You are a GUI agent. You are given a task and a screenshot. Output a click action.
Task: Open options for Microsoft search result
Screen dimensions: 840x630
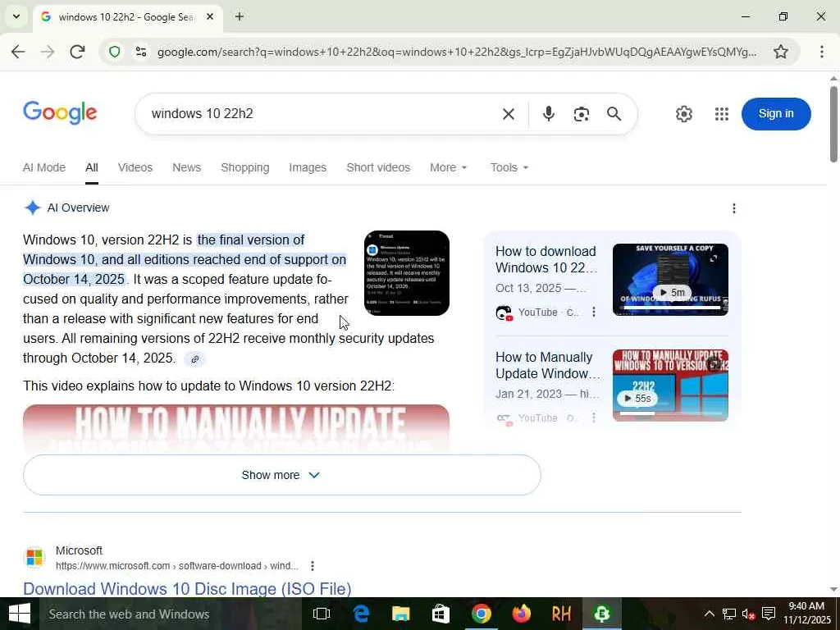(x=313, y=566)
